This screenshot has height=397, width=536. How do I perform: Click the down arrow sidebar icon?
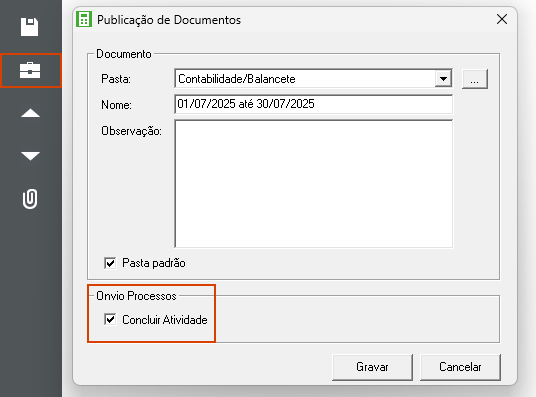pos(30,156)
